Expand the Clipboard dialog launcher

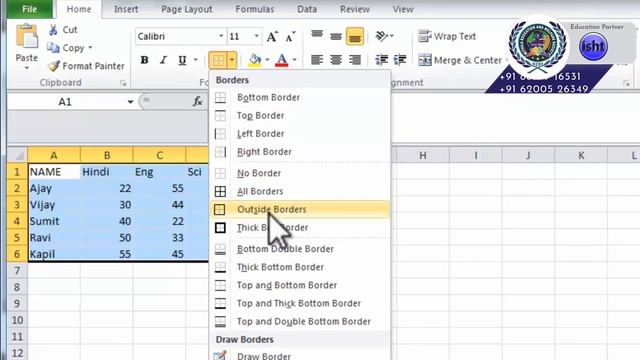coord(123,83)
